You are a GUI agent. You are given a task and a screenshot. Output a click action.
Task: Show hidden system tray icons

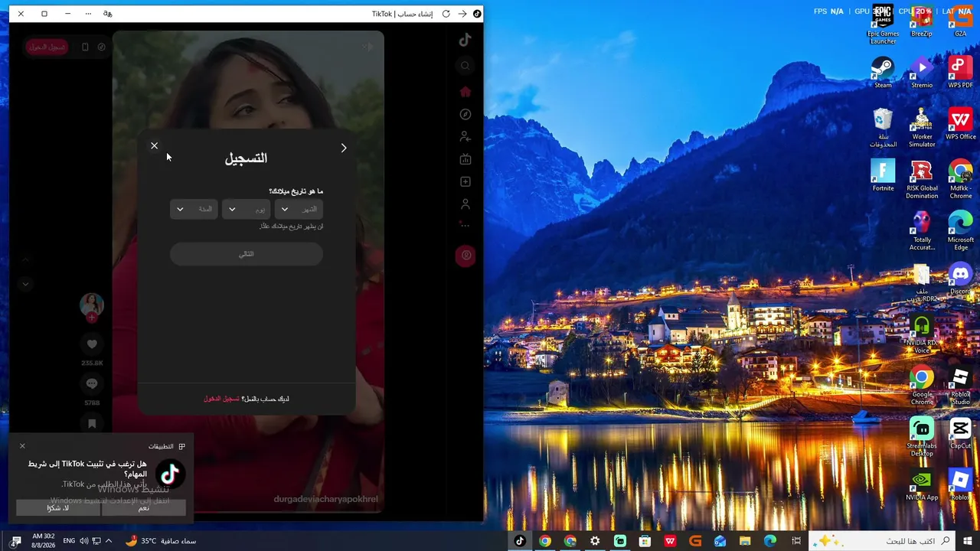coord(109,541)
